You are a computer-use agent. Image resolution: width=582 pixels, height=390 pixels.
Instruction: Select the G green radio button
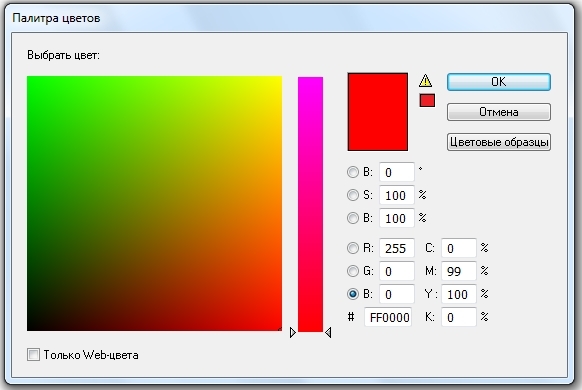tap(353, 271)
